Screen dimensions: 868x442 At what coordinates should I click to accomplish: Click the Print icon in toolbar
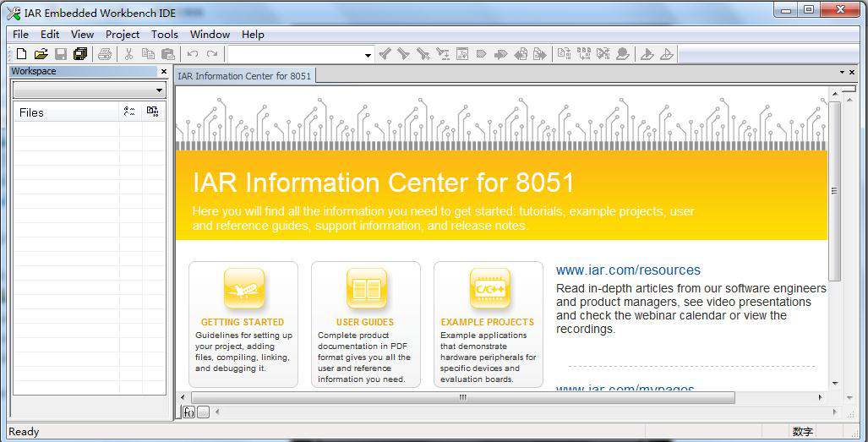(x=105, y=54)
